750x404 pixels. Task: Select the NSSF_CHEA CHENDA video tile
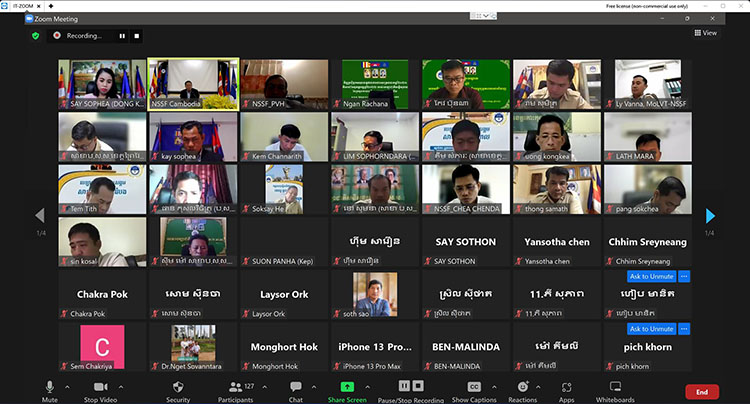[x=466, y=189]
